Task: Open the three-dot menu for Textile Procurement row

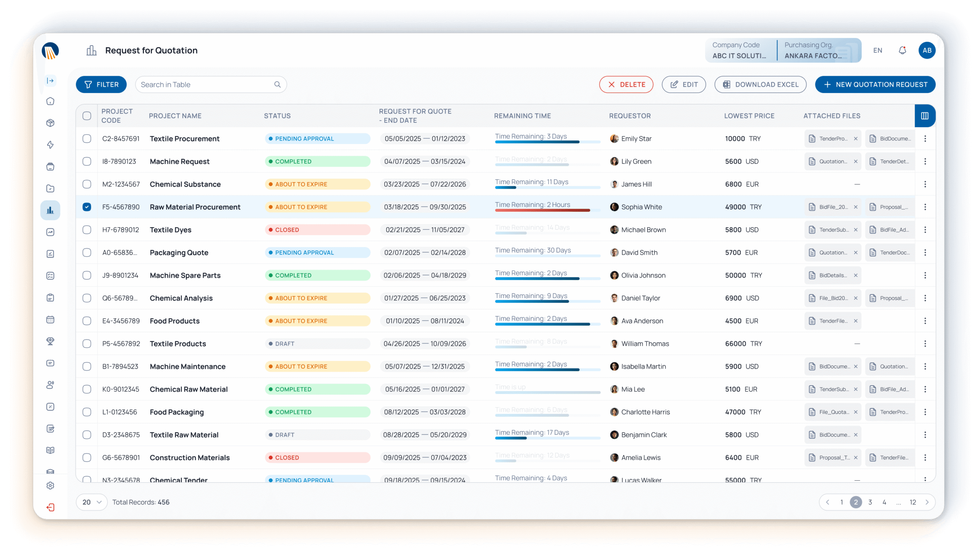Action: point(925,139)
